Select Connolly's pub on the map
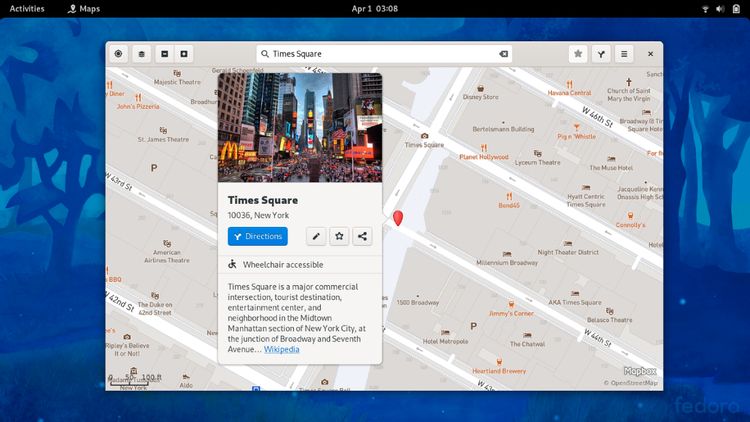This screenshot has height=422, width=750. (630, 225)
